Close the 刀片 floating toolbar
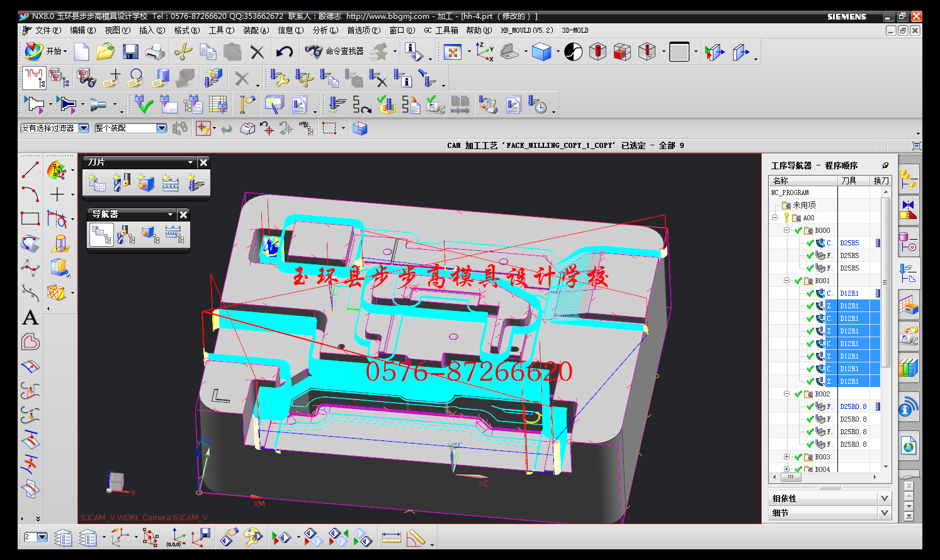This screenshot has height=560, width=940. click(203, 162)
